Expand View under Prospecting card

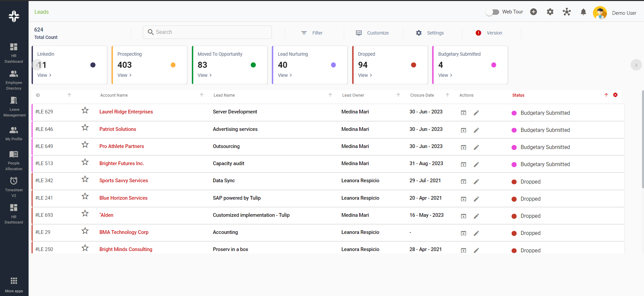click(x=124, y=75)
